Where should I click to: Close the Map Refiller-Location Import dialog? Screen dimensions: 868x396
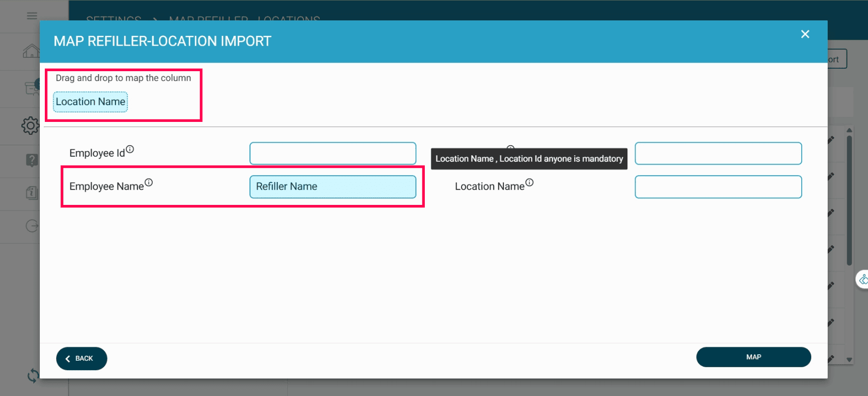tap(805, 34)
